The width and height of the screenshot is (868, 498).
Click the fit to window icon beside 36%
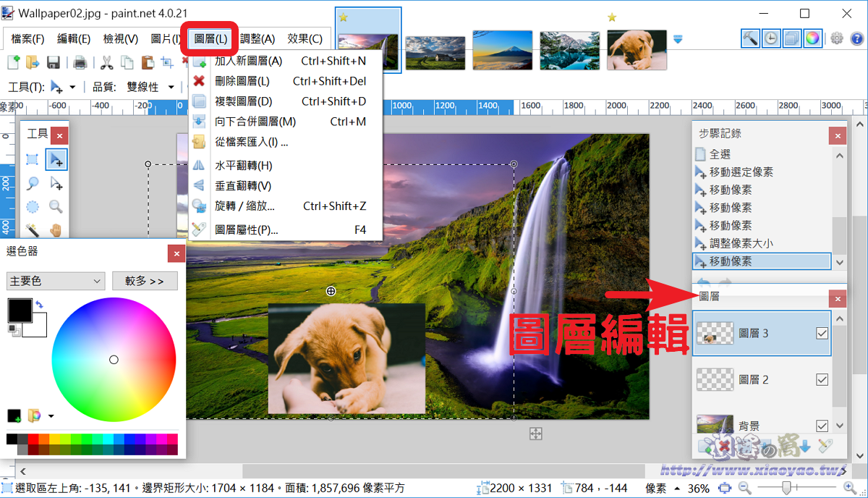[724, 489]
